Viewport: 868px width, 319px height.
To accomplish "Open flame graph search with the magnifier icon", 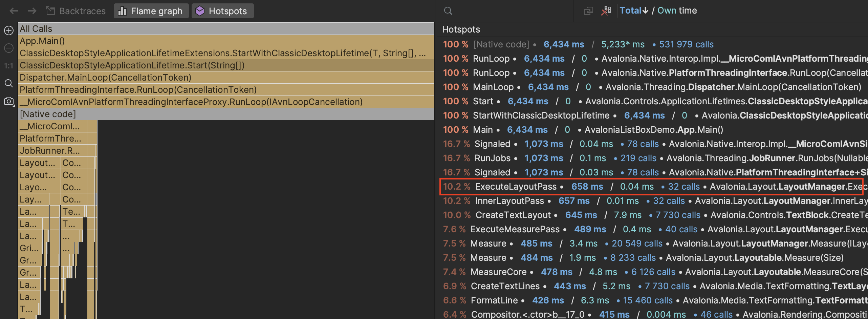I will tap(8, 83).
